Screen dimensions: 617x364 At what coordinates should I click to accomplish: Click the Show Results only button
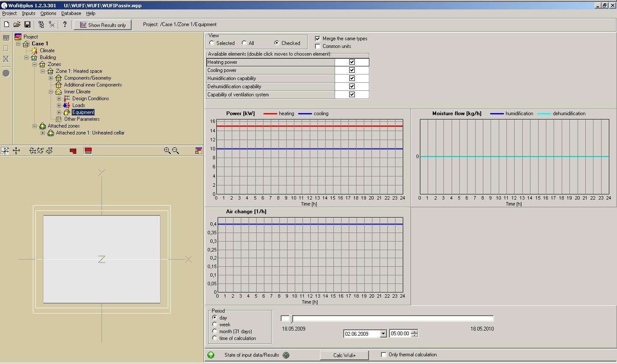point(102,25)
